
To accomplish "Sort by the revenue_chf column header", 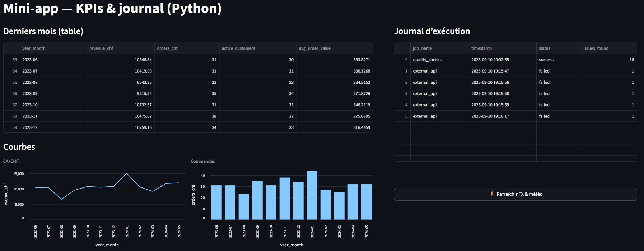I will (x=101, y=48).
